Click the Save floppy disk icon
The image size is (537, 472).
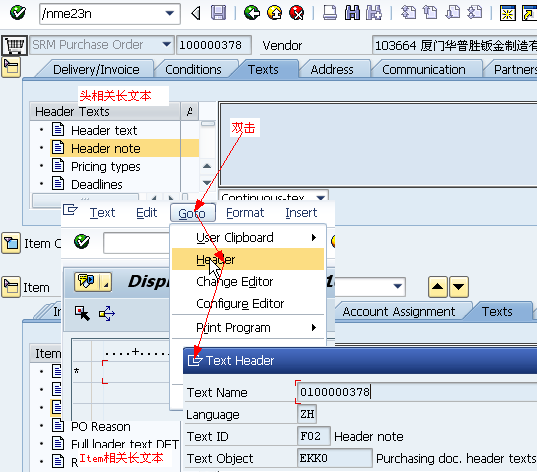pos(218,13)
